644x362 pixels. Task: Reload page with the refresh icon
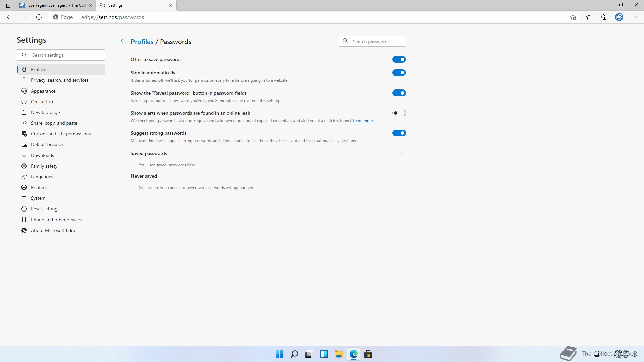coord(39,17)
